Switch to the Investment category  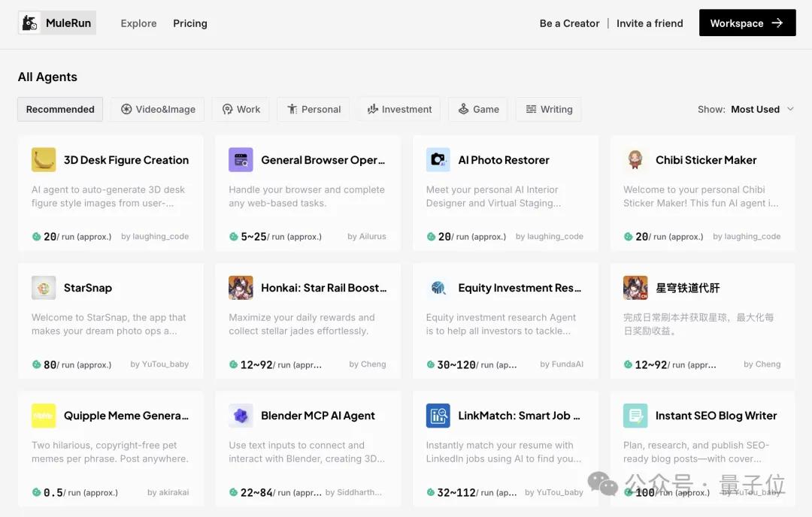[399, 109]
